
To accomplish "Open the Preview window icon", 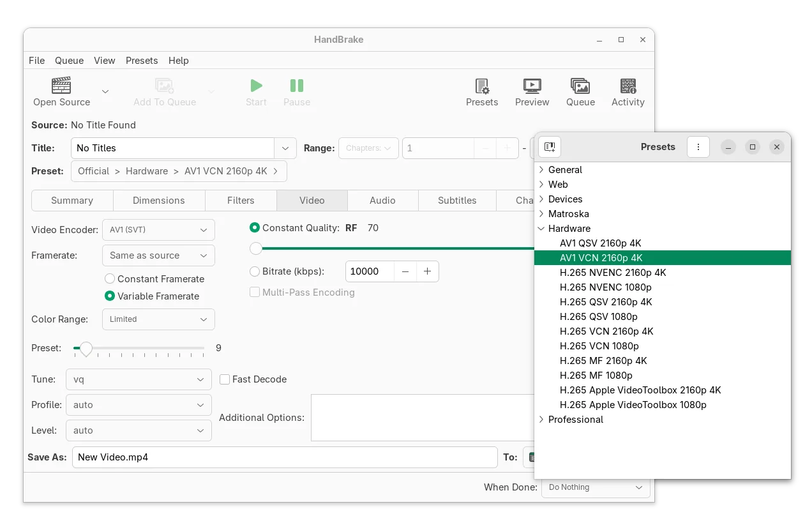I will coord(532,86).
